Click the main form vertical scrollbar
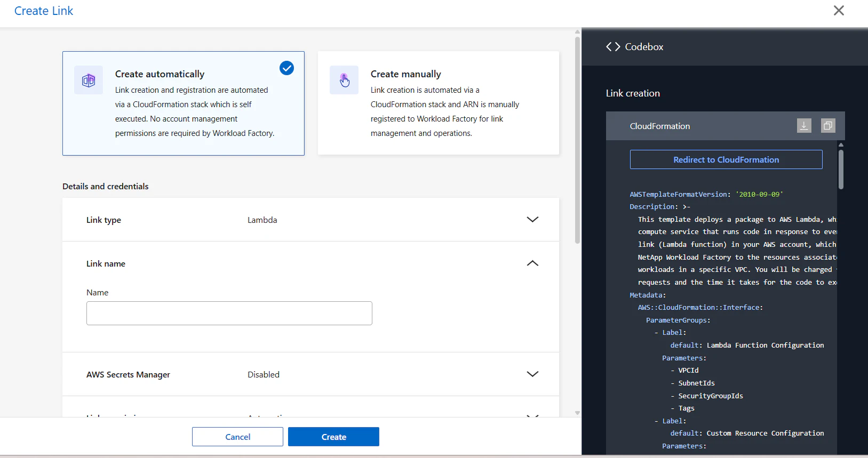868x458 pixels. pos(577,141)
